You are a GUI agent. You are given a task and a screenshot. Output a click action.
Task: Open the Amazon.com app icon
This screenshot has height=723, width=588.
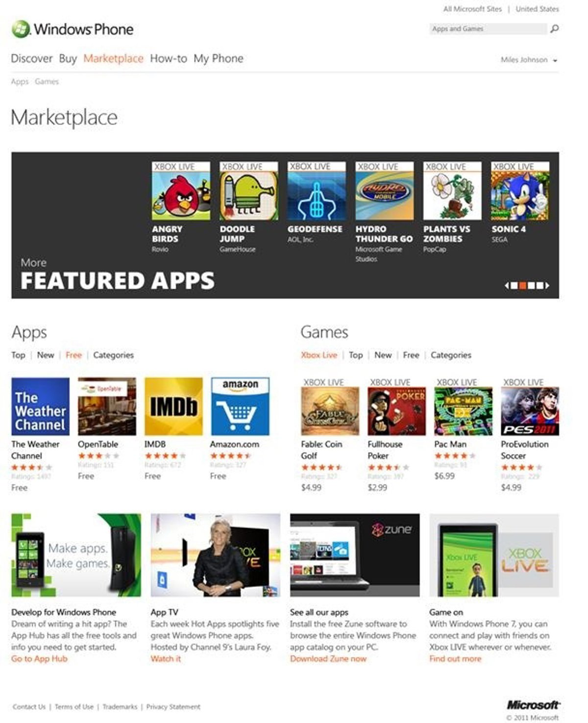pos(240,406)
